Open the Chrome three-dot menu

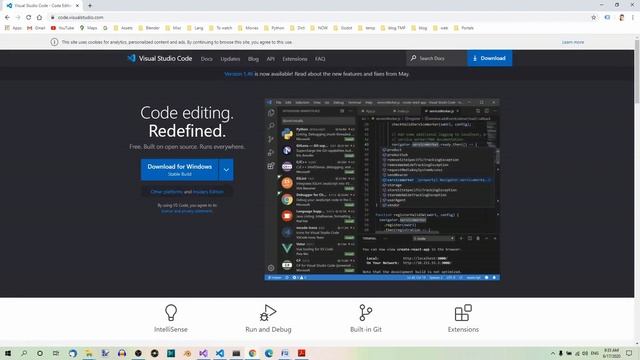coord(633,18)
